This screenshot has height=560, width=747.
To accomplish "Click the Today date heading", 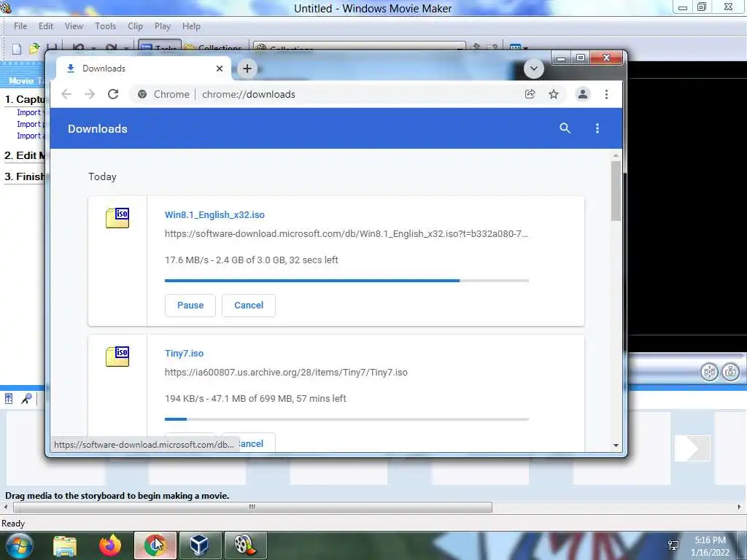I will (102, 176).
